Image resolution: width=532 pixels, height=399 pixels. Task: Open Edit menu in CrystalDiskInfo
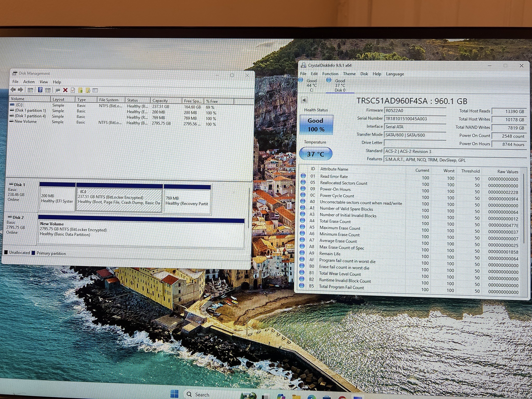(x=314, y=74)
